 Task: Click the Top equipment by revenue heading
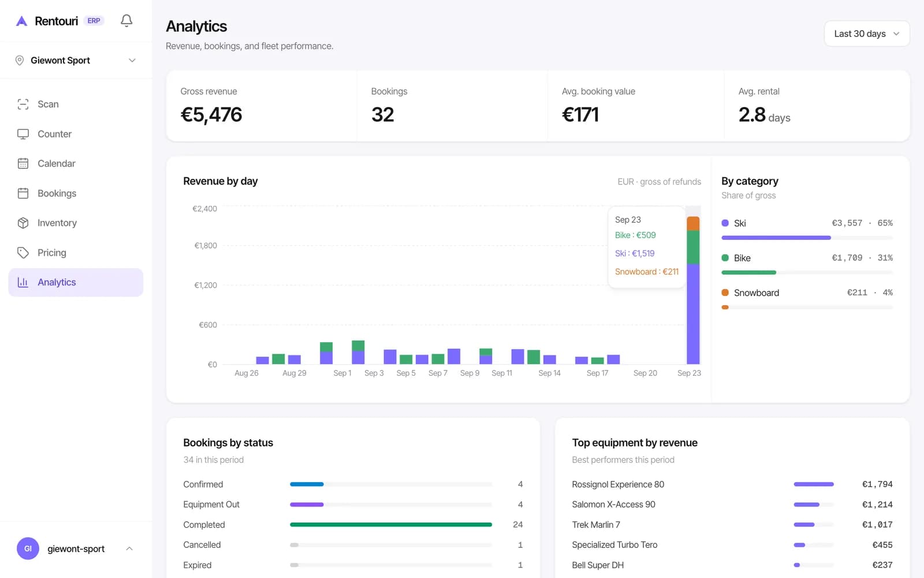pyautogui.click(x=635, y=443)
